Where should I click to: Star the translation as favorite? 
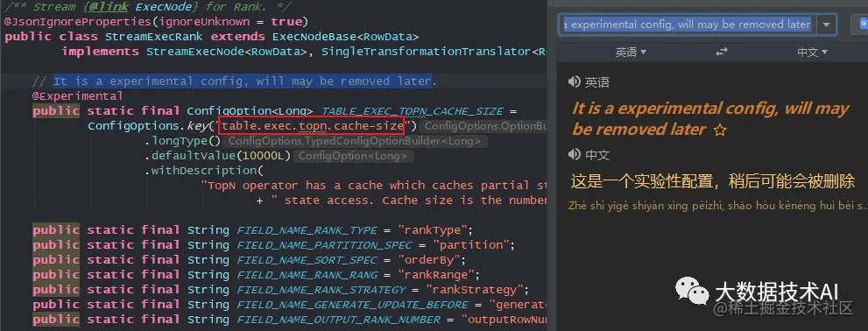719,130
